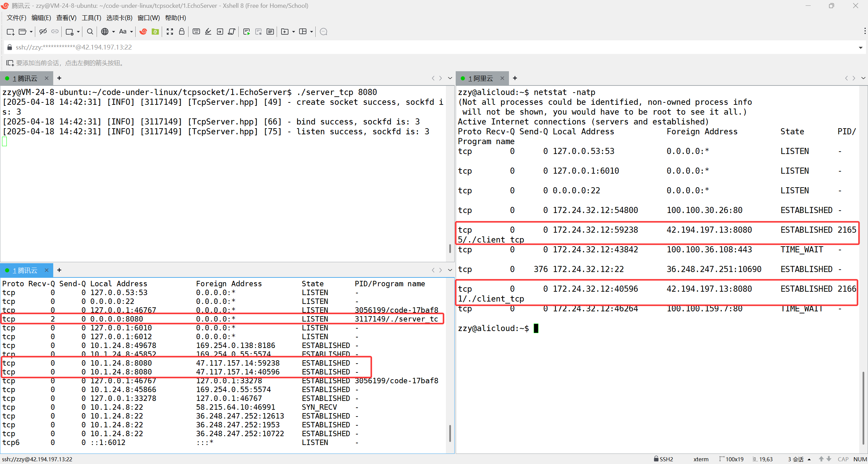
Task: Open the Find magnifier tool
Action: [x=90, y=32]
